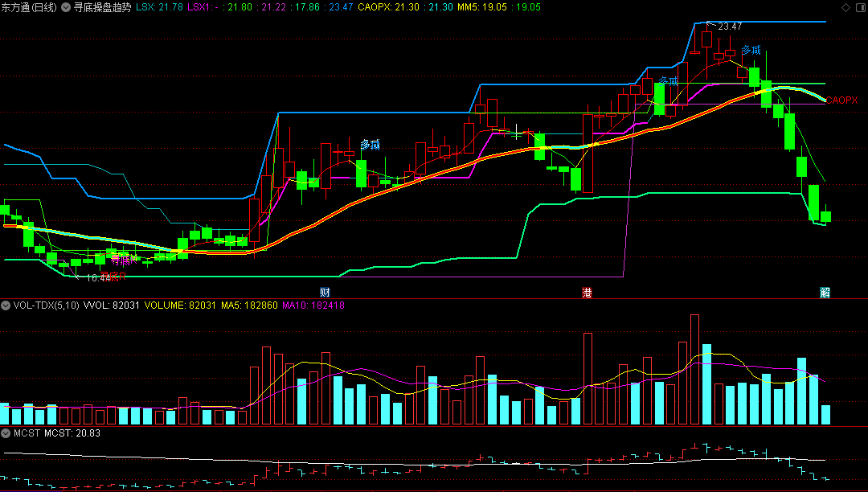Click the 17.86 header value

pyautogui.click(x=307, y=7)
